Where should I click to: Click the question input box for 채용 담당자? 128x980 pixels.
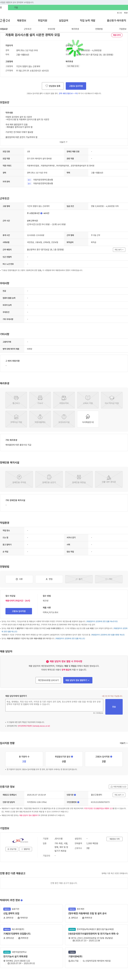[x=54, y=705]
